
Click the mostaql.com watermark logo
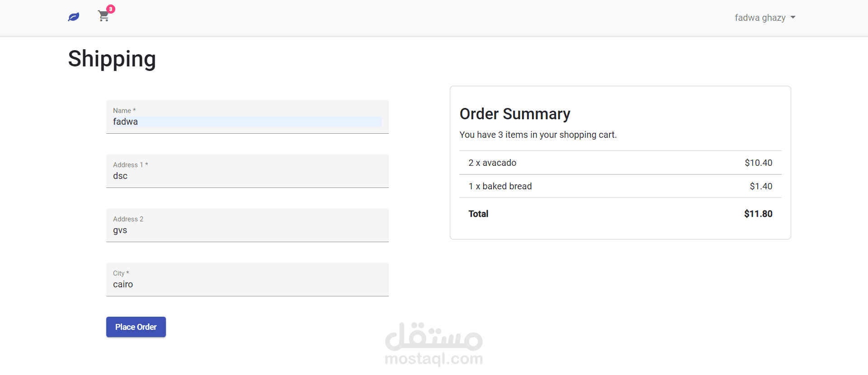point(434,344)
